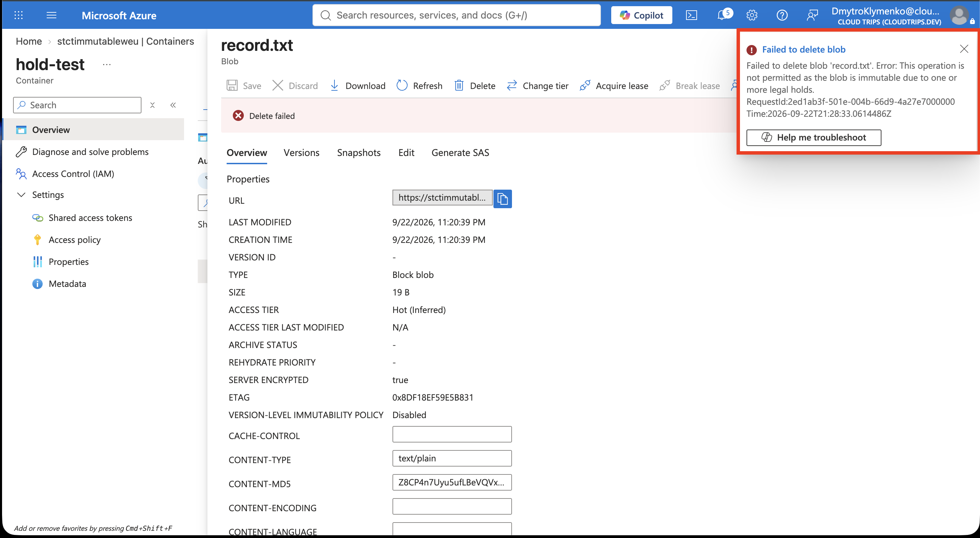Open stctimmutableweu | Containers breadcrumb
The image size is (980, 538).
(126, 41)
